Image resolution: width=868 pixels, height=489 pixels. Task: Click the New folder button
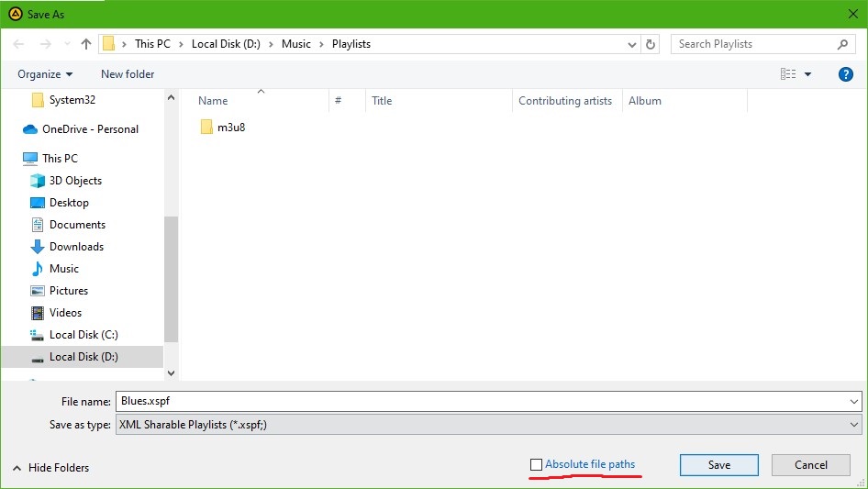click(128, 74)
